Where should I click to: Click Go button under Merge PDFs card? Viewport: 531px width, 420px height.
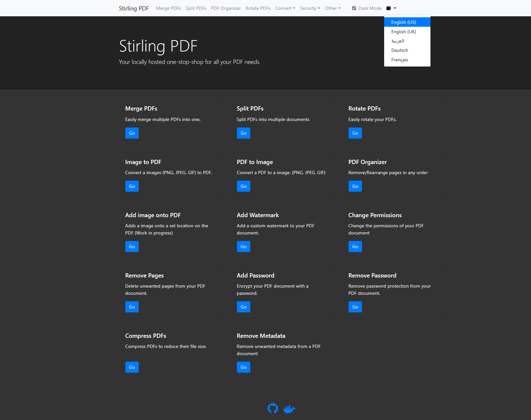coord(132,133)
